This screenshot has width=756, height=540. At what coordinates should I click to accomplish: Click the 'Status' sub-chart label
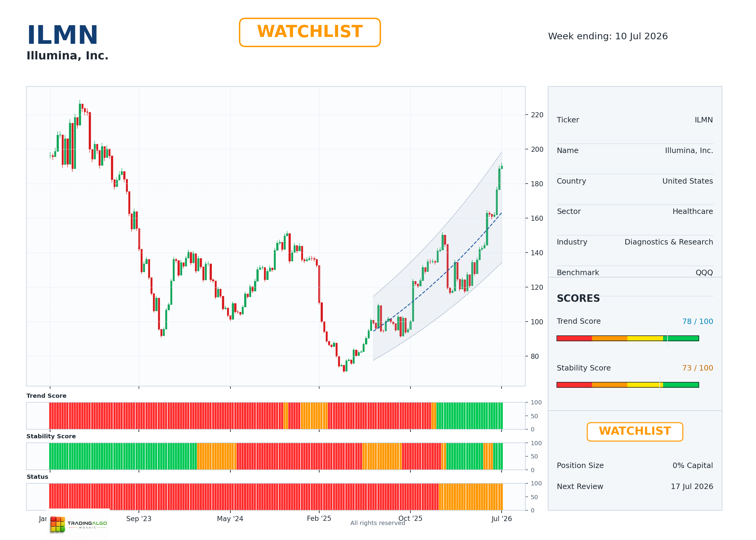coord(37,477)
